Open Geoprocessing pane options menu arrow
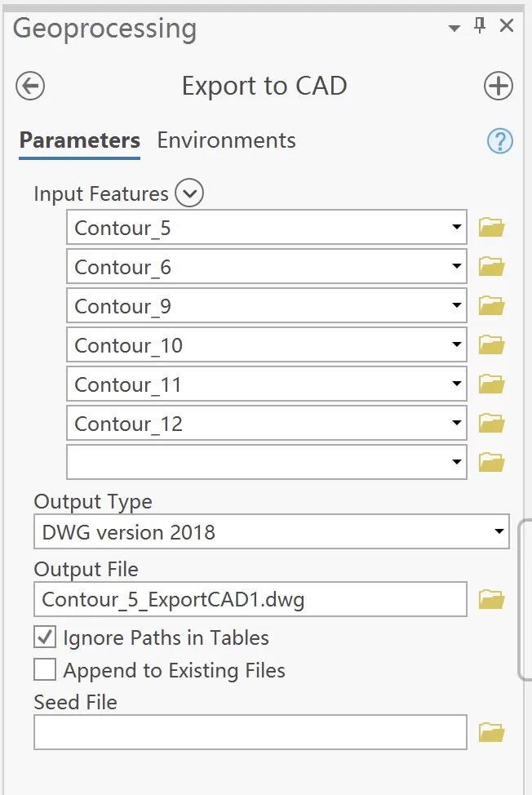The height and width of the screenshot is (795, 532). [454, 28]
